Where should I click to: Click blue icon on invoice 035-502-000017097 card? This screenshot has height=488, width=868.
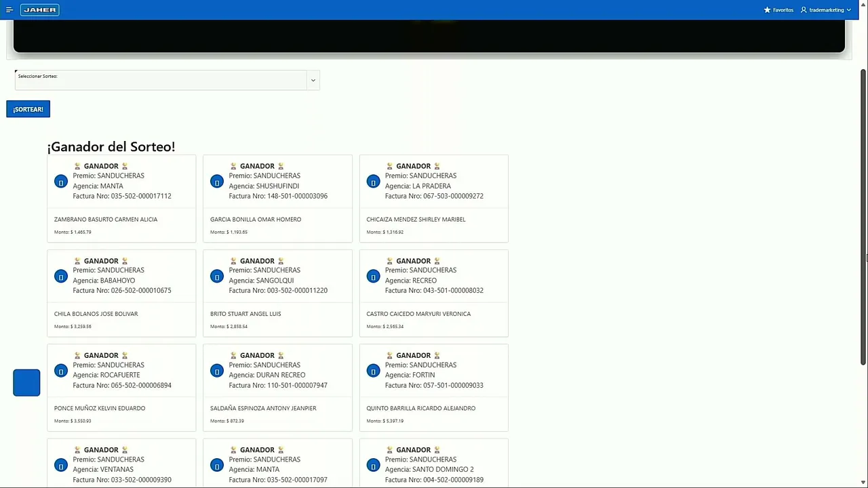tap(217, 465)
